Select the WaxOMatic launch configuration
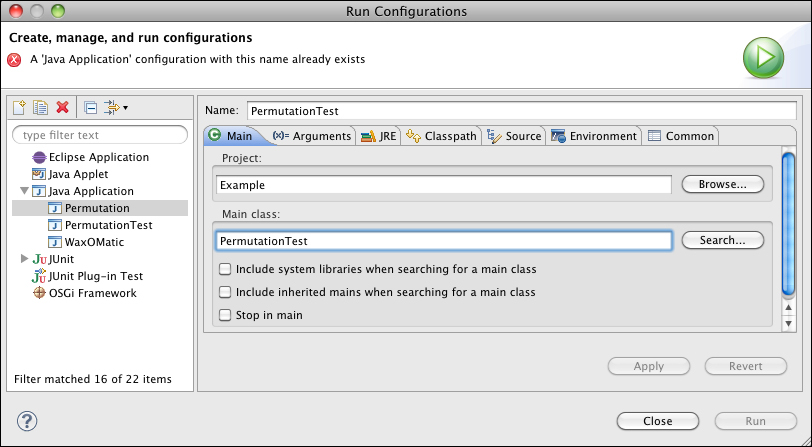The image size is (812, 447). click(86, 242)
